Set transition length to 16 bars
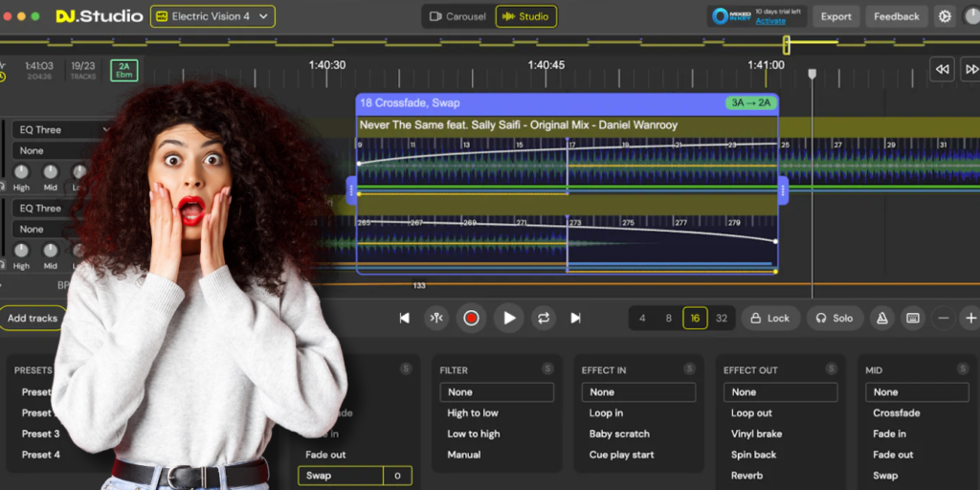This screenshot has width=980, height=490. [695, 318]
